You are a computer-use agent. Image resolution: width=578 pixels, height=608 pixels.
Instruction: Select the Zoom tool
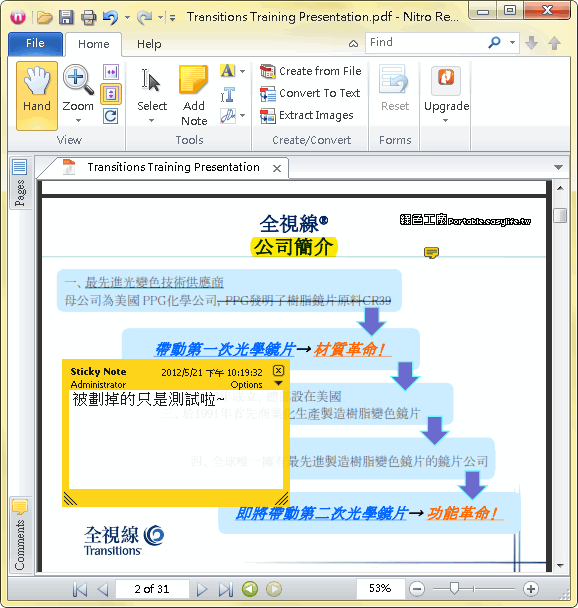pos(78,89)
